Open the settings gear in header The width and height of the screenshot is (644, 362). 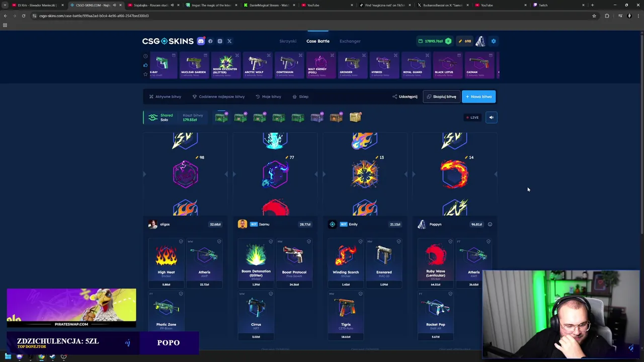pos(494,41)
